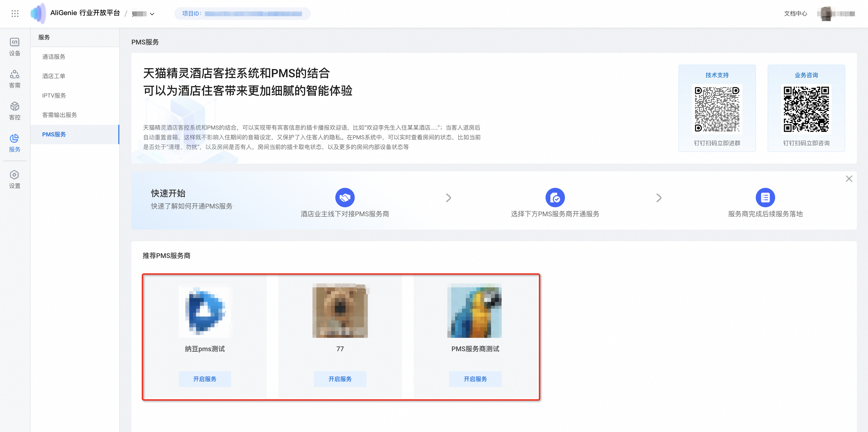Click 业务咨询 card title

(x=806, y=75)
